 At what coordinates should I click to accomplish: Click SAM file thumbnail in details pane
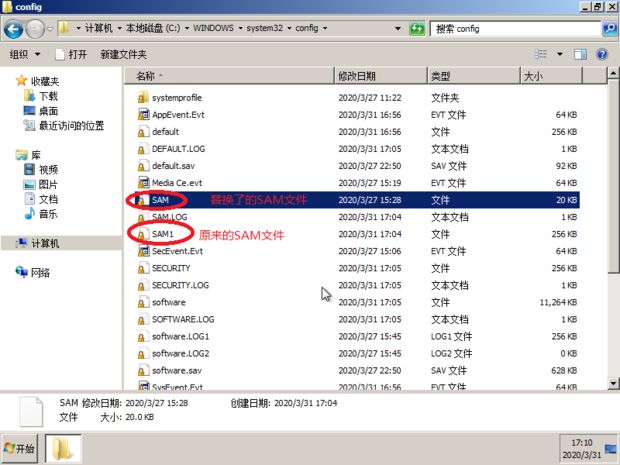pos(31,411)
